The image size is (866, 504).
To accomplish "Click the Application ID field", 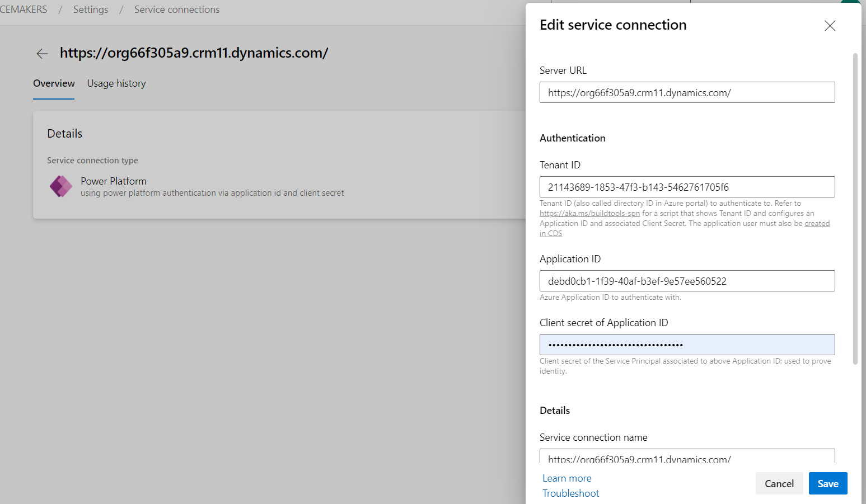I will tap(687, 280).
